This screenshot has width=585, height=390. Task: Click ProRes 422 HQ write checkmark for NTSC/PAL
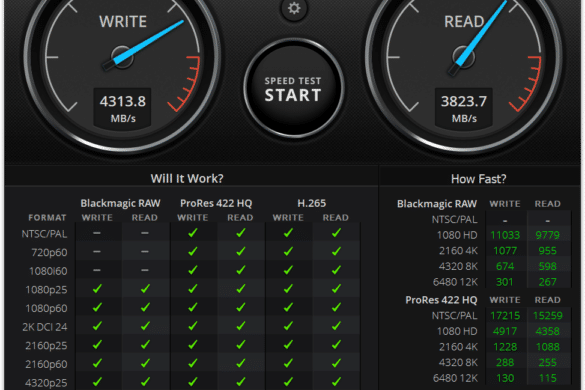coord(193,233)
